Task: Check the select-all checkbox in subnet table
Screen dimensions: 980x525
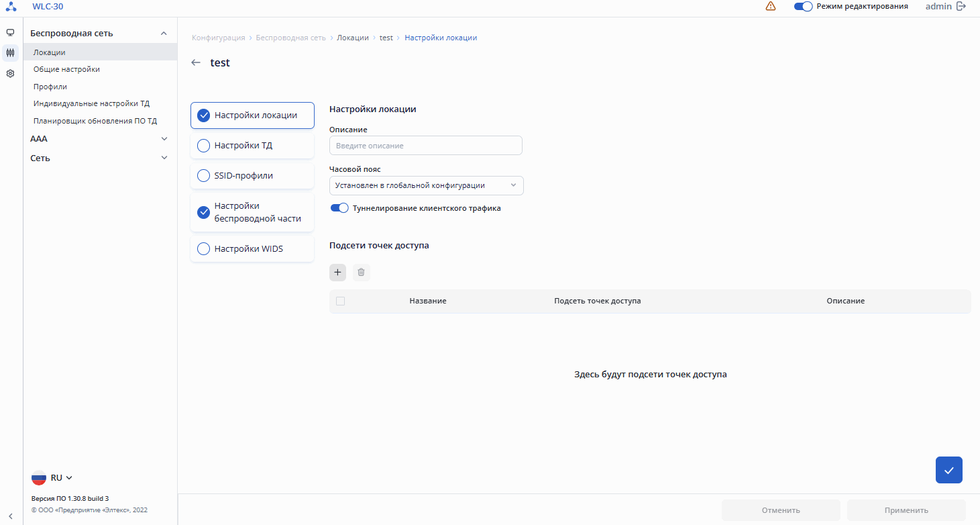Action: pyautogui.click(x=340, y=301)
